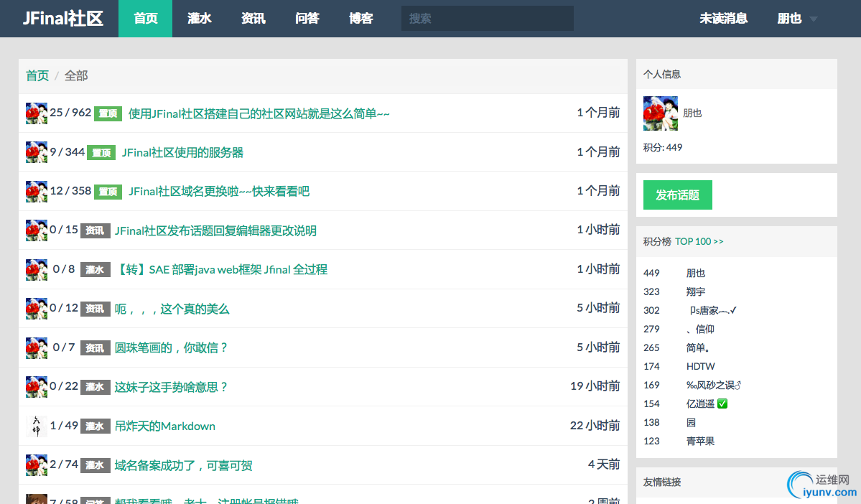Click avatar beside the 0 / 8 topic

[x=36, y=269]
